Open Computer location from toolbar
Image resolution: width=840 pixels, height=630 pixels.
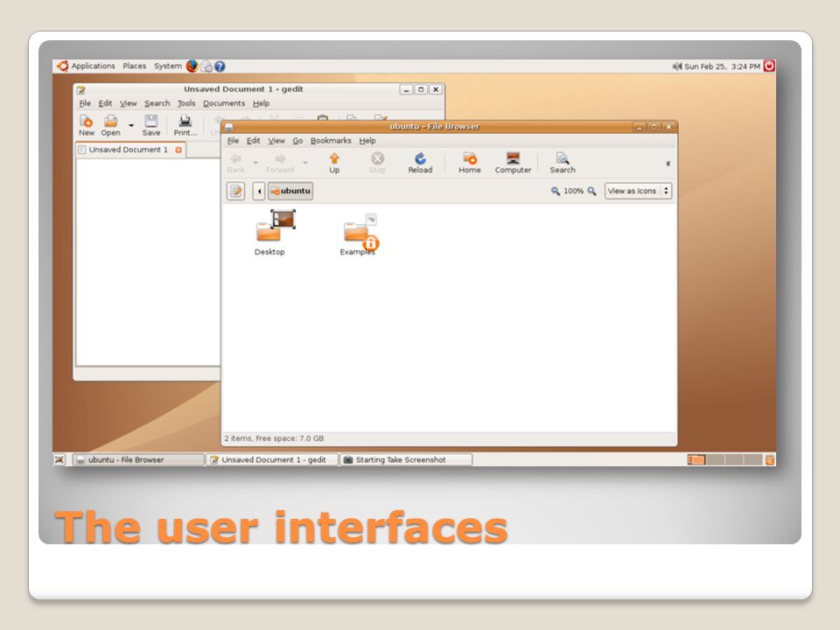tap(513, 163)
